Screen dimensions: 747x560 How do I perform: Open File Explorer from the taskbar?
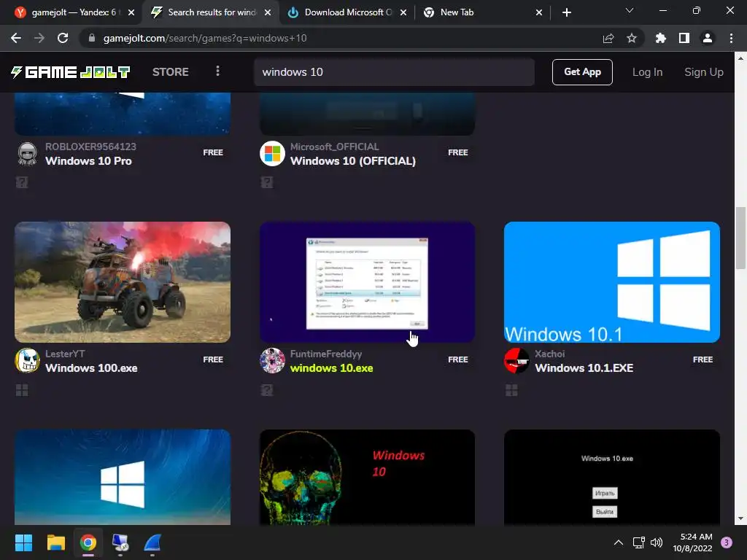(x=55, y=542)
